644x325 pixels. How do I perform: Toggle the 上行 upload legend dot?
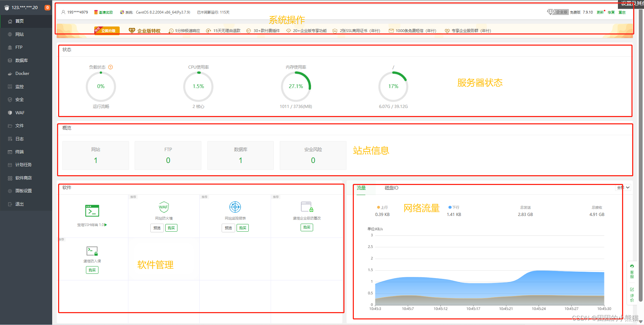point(379,207)
